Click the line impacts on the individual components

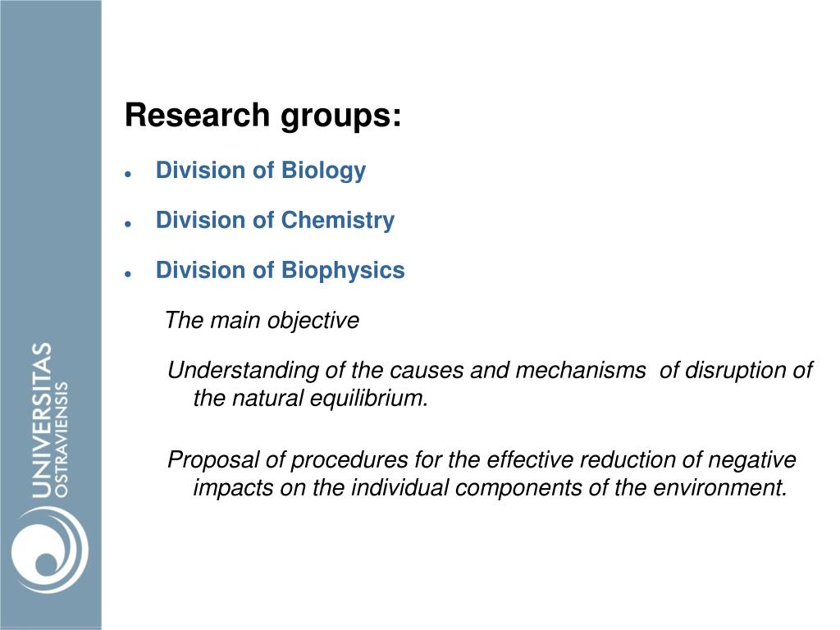490,488
